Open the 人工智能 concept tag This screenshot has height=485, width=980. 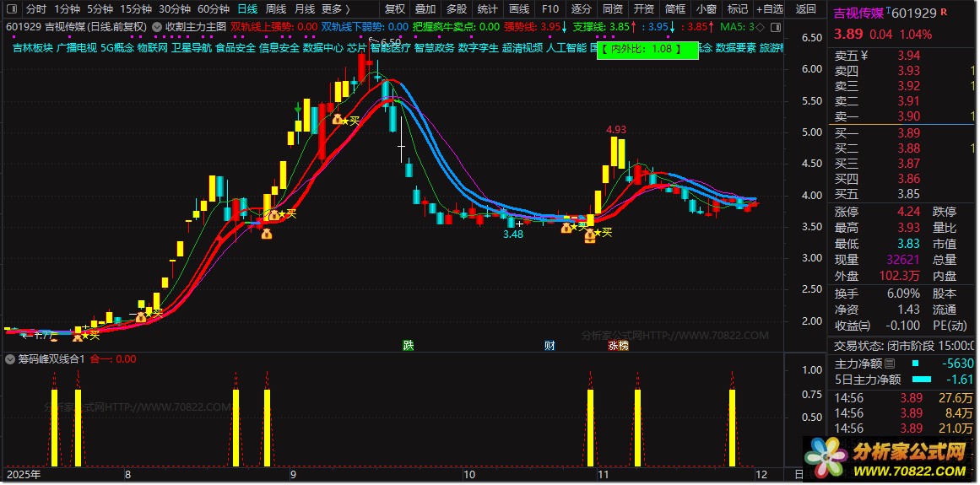(566, 48)
